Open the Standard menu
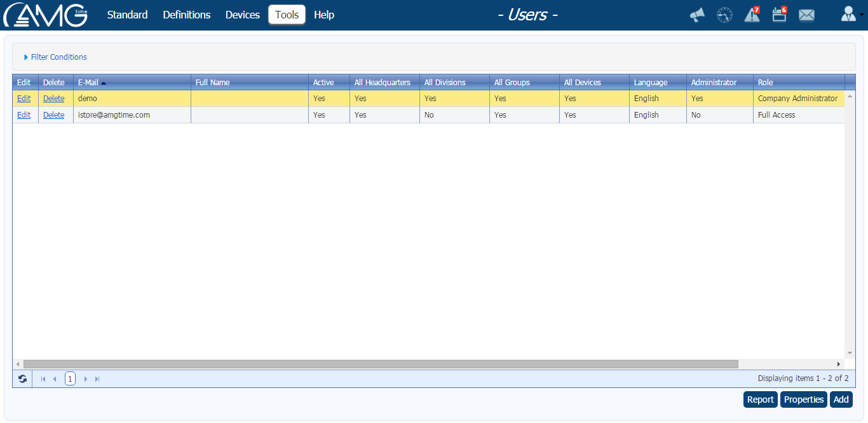 (x=127, y=15)
